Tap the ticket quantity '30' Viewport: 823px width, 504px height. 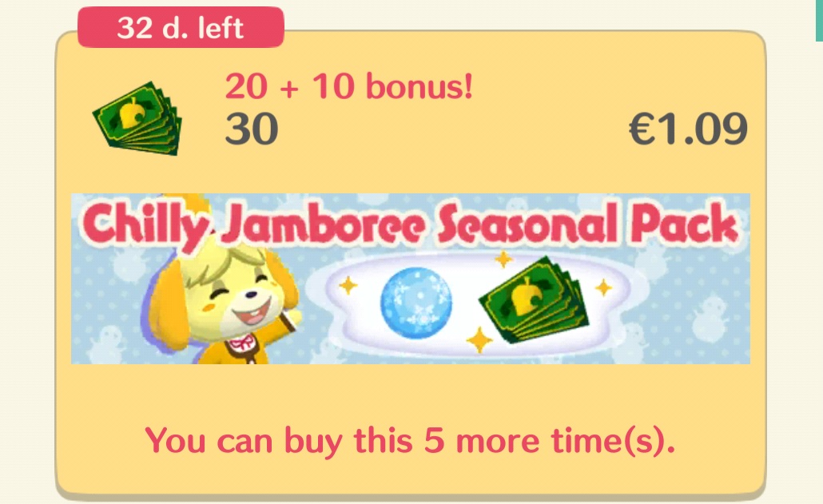click(252, 129)
